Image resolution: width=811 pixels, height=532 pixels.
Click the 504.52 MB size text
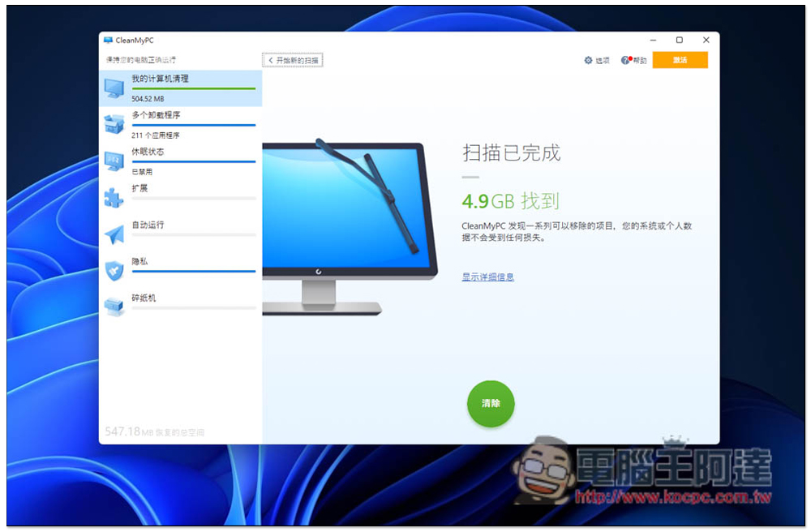click(148, 99)
